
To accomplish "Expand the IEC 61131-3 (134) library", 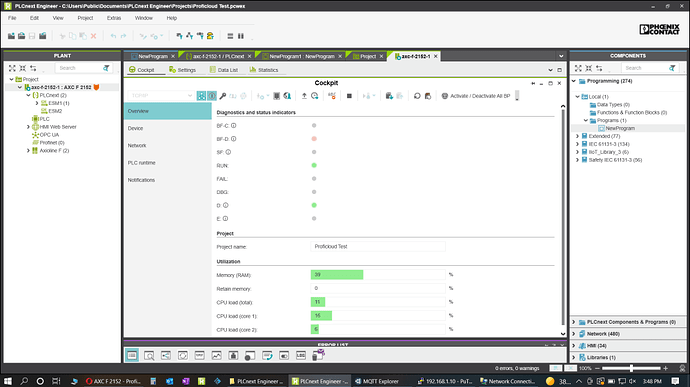I will [x=578, y=144].
